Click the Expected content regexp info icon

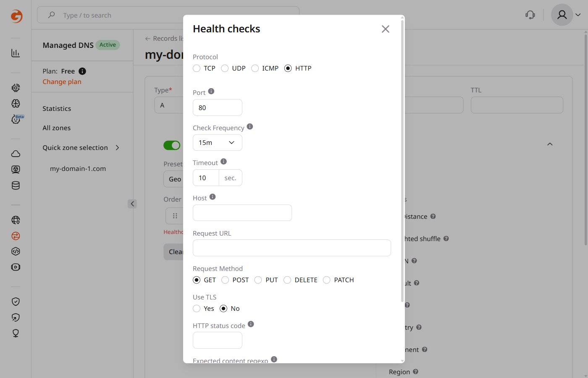(274, 359)
